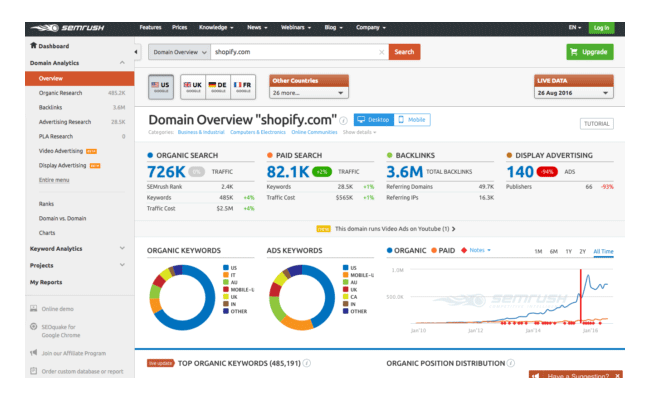Select the US Google database
650x400 pixels.
[x=161, y=87]
